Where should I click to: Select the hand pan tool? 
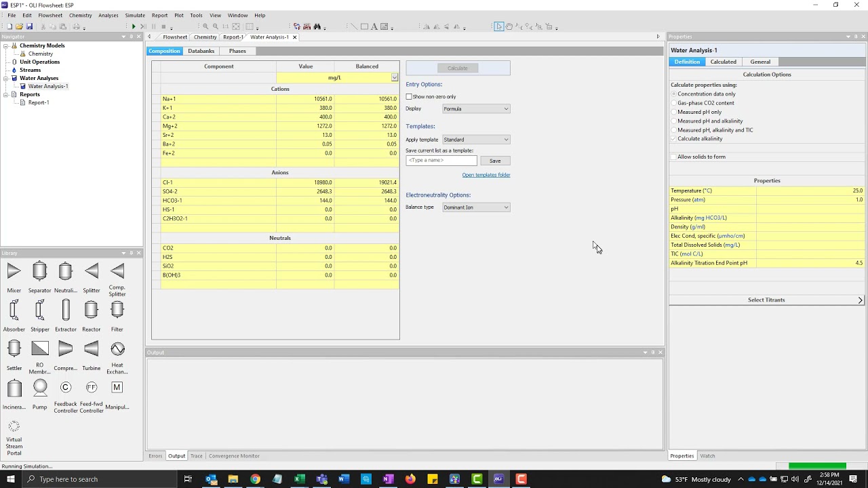tap(509, 26)
